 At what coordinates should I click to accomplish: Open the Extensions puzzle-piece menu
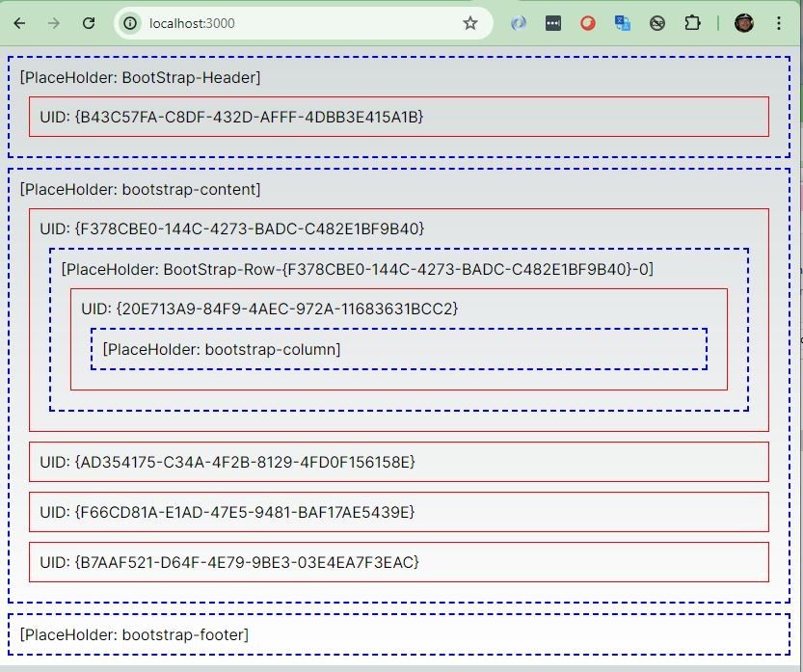pyautogui.click(x=692, y=23)
